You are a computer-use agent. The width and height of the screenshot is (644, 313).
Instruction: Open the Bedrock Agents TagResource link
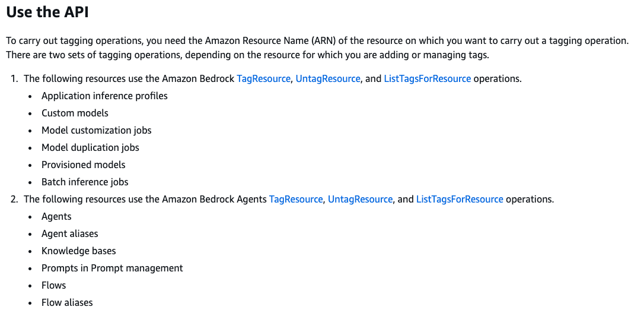pyautogui.click(x=296, y=199)
